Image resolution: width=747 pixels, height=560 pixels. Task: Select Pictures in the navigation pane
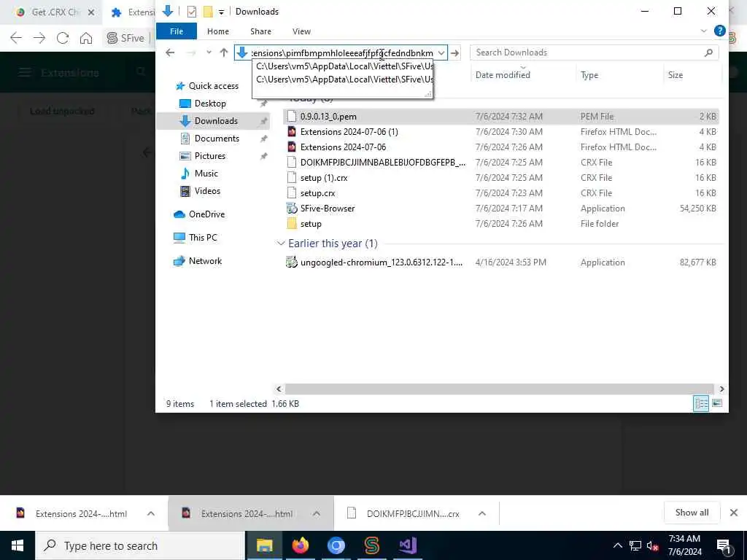pos(209,156)
